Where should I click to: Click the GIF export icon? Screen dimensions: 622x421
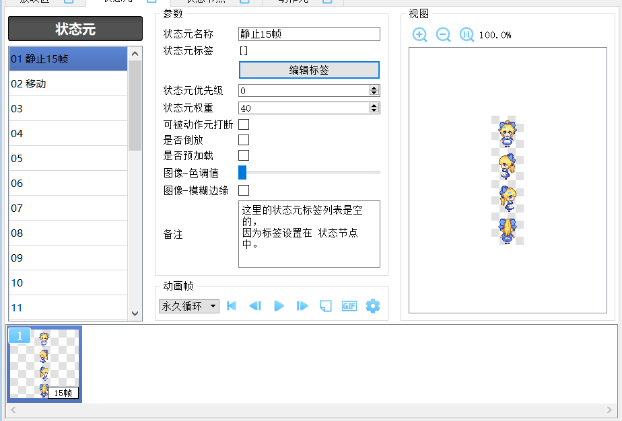coord(349,306)
